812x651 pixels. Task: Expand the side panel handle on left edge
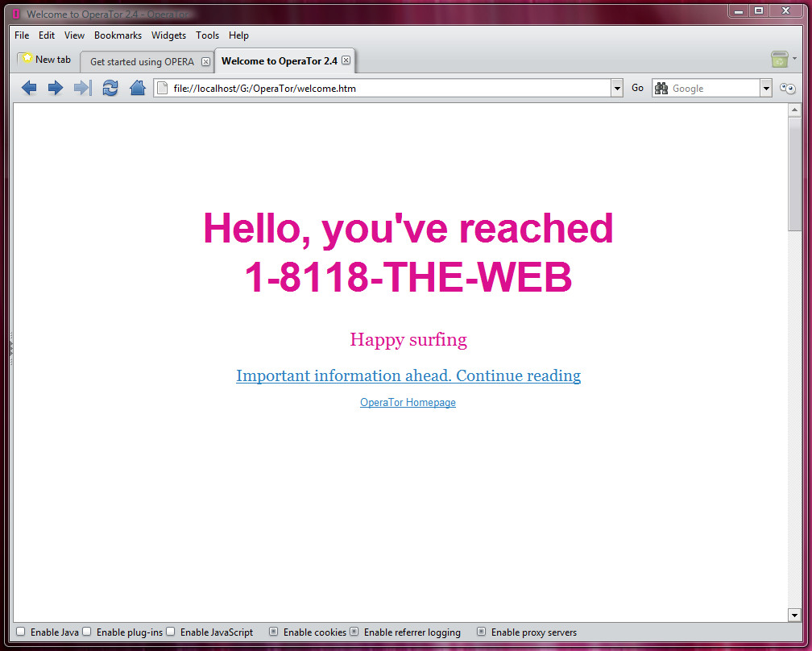tap(11, 348)
